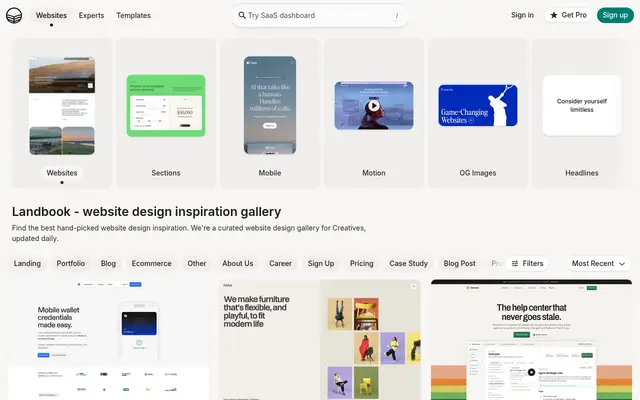
Task: Filter by Ecommerce category
Action: pyautogui.click(x=151, y=264)
